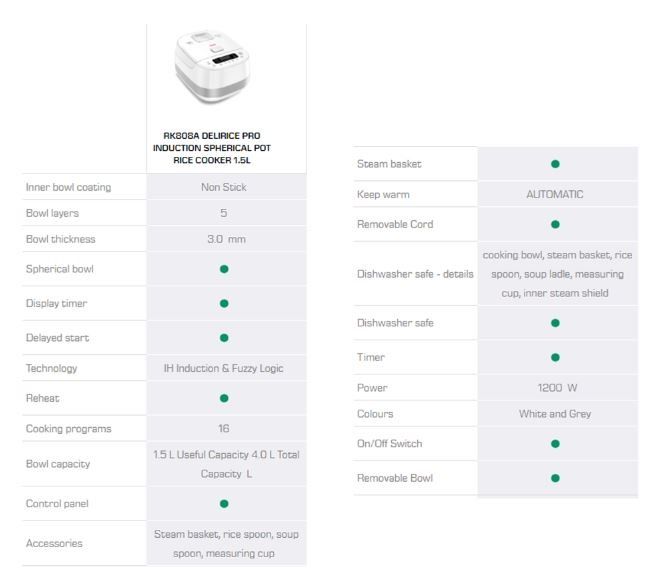The height and width of the screenshot is (582, 647).
Task: Click the White and Grey colours value
Action: click(x=555, y=414)
